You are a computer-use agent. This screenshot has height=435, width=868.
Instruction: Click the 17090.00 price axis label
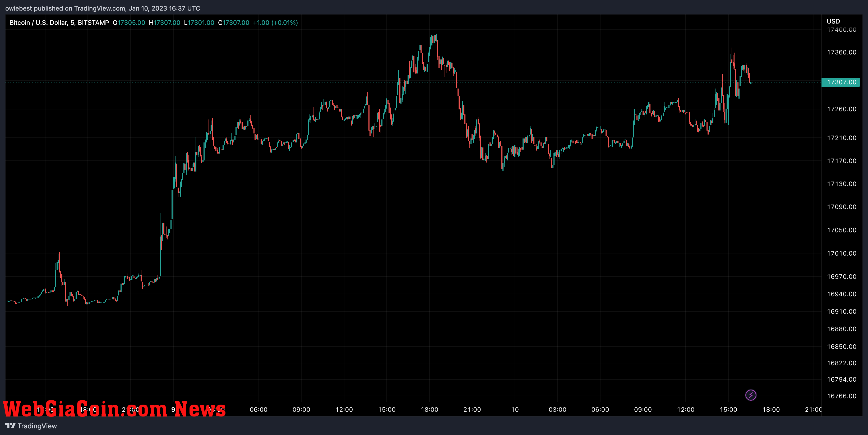841,207
